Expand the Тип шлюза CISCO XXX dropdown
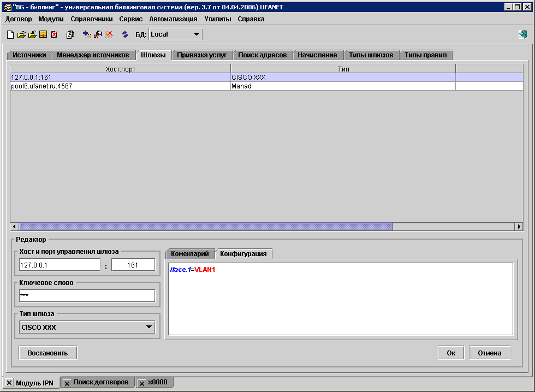The image size is (535, 392). (x=148, y=328)
